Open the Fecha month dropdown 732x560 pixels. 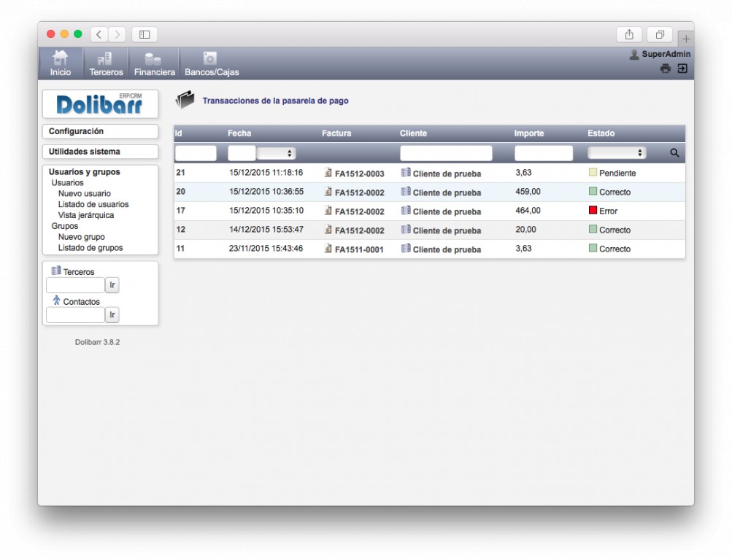coord(277,153)
